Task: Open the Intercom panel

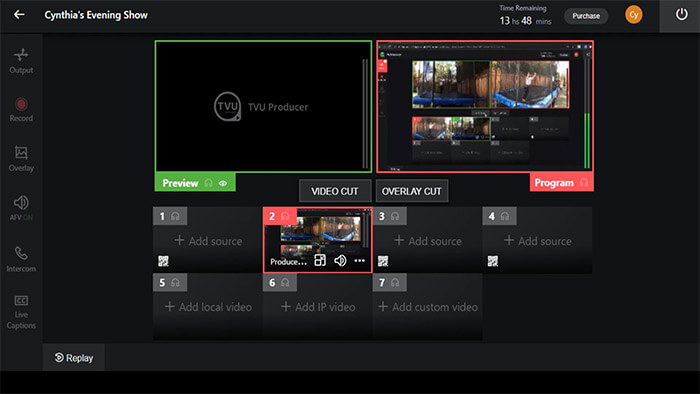Action: [21, 259]
